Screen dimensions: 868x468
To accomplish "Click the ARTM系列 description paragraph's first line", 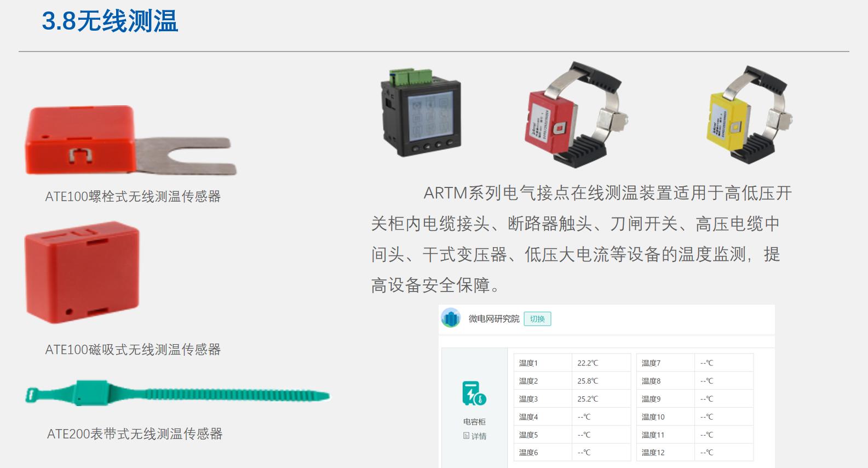I will (608, 193).
